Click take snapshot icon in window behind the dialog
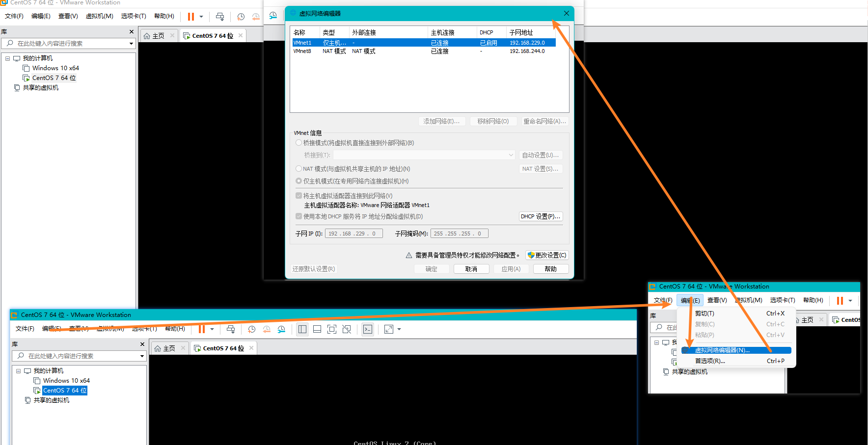This screenshot has width=868, height=445. (x=241, y=17)
